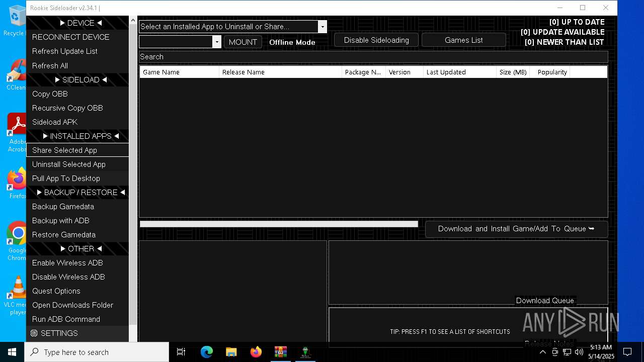644x362 pixels.
Task: Open the Windows Start menu
Action: (12, 352)
